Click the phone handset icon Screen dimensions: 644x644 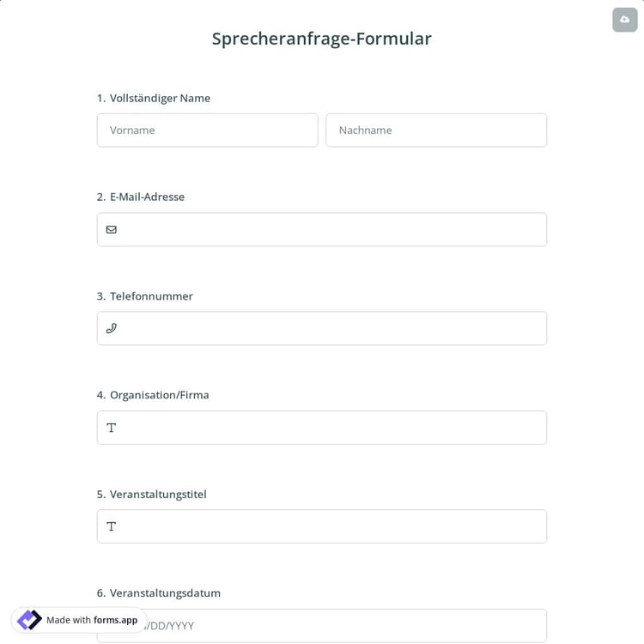(112, 328)
